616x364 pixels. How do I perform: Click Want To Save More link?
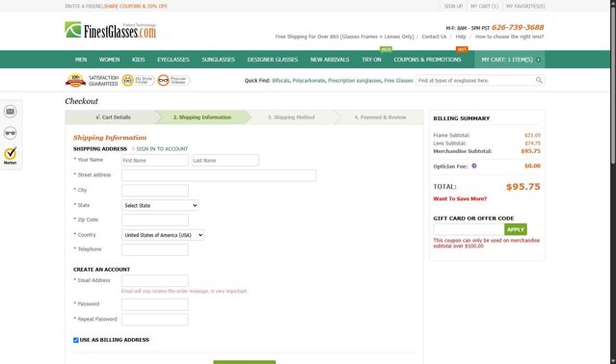tap(460, 199)
